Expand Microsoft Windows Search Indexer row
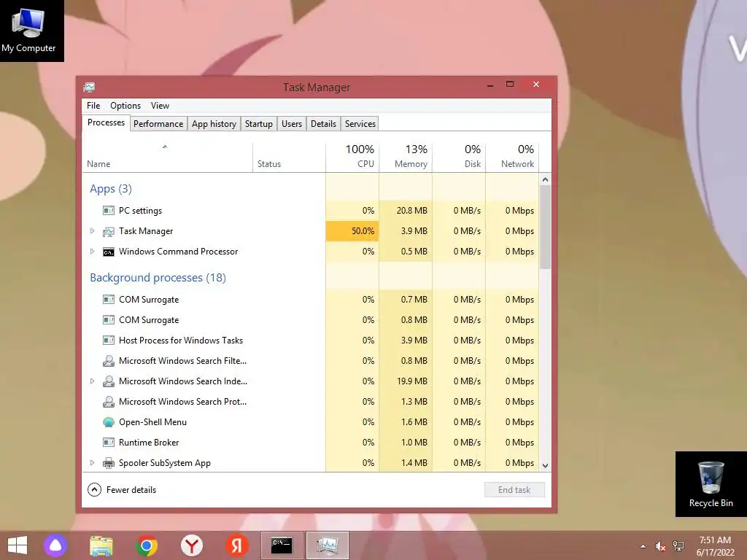Viewport: 747px width, 560px height. point(93,381)
